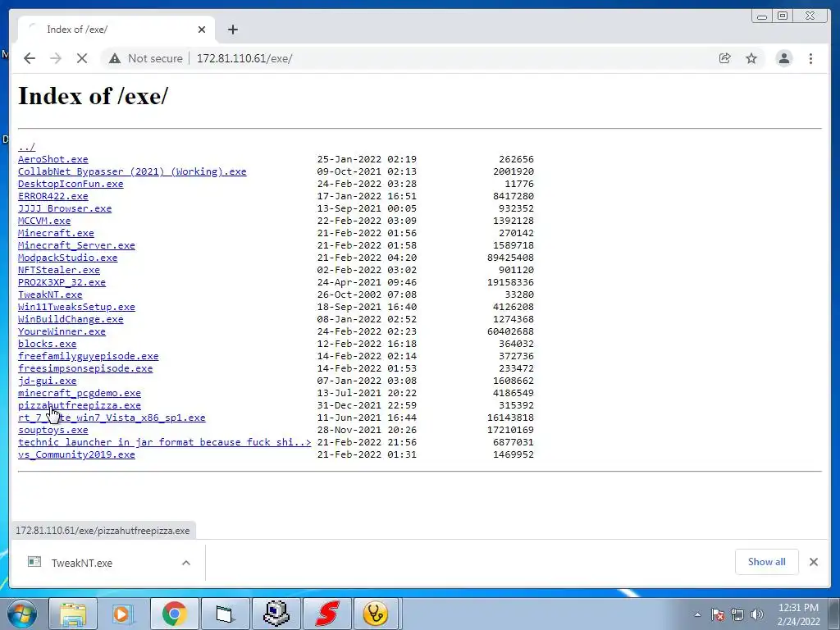The height and width of the screenshot is (630, 840).
Task: Click freesimpsonsepisode.exe link
Action: [85, 368]
